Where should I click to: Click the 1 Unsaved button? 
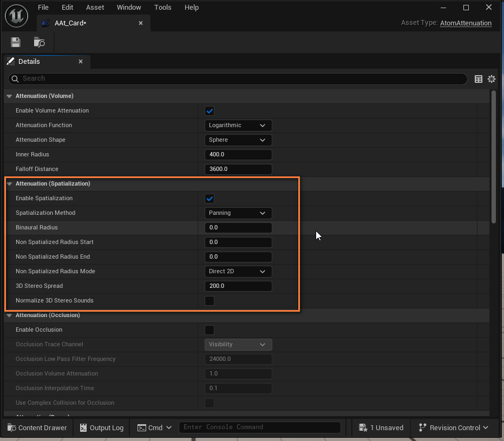(381, 427)
